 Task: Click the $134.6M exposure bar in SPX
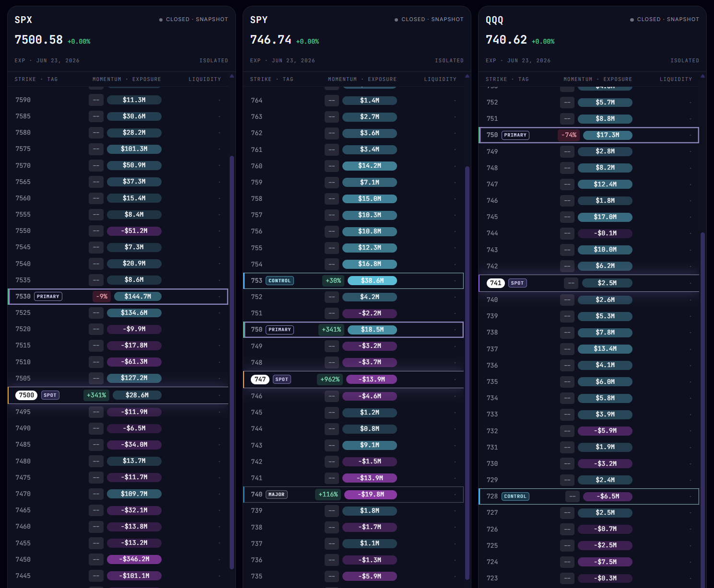point(134,313)
